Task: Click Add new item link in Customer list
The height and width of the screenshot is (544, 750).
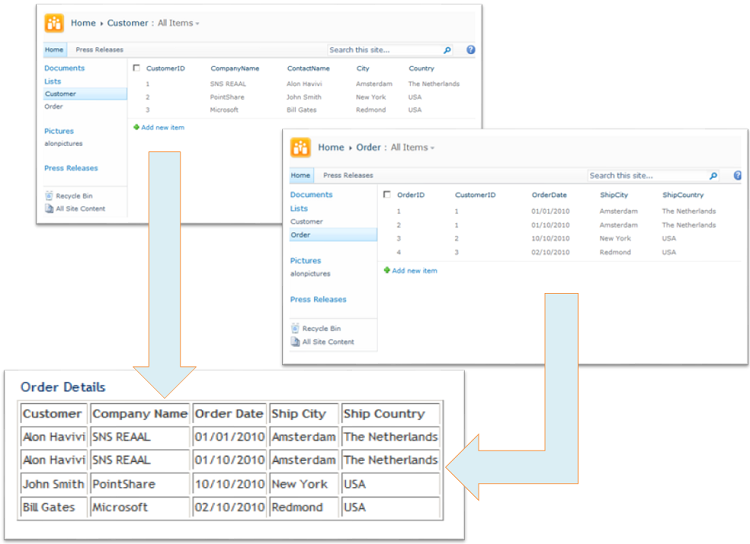Action: coord(163,127)
